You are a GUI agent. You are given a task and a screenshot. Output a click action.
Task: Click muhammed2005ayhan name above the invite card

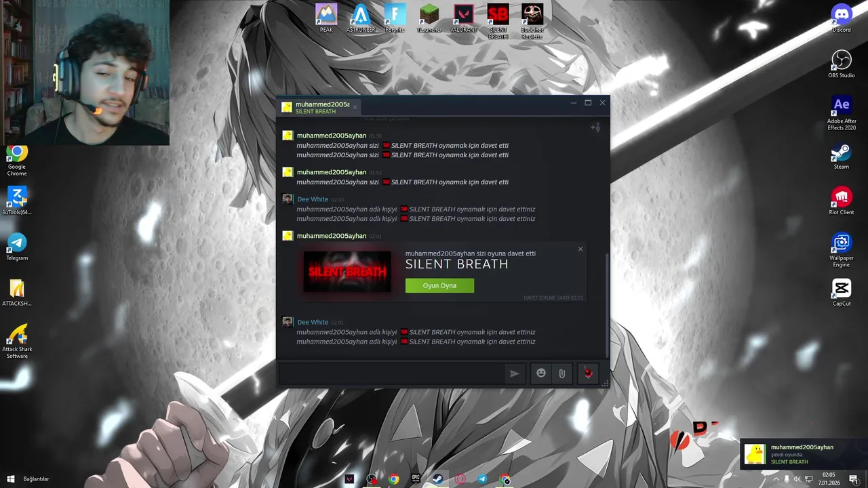332,236
